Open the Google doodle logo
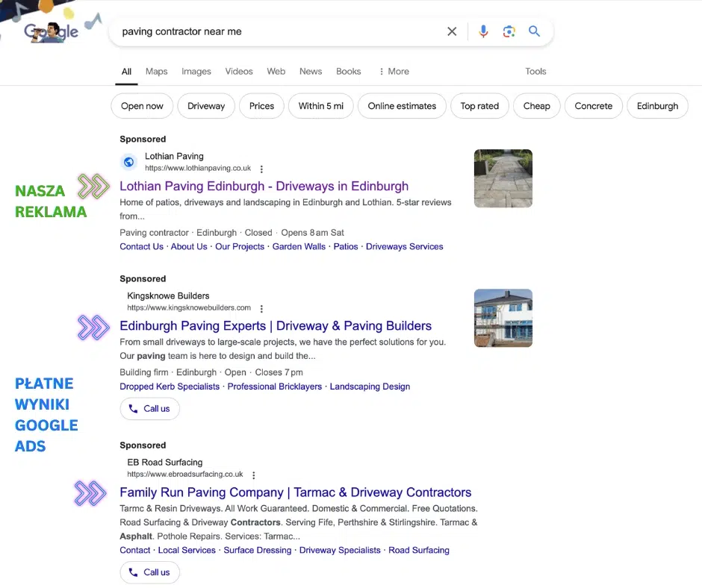The height and width of the screenshot is (588, 702). (x=52, y=31)
